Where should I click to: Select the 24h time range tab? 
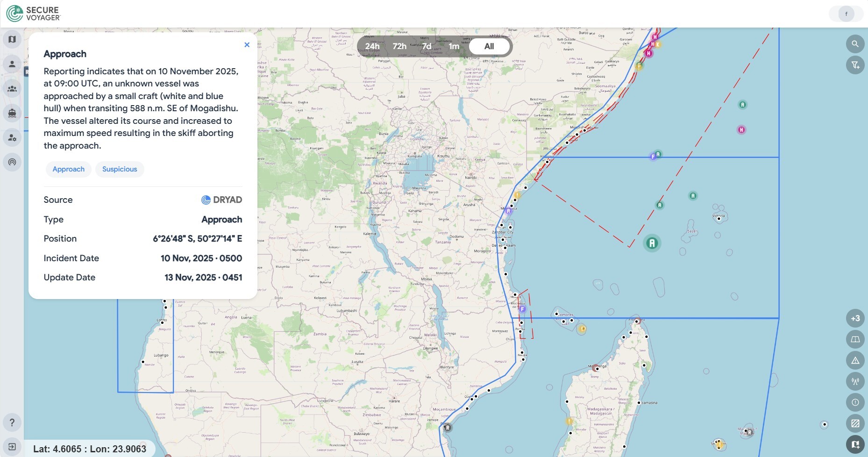372,46
